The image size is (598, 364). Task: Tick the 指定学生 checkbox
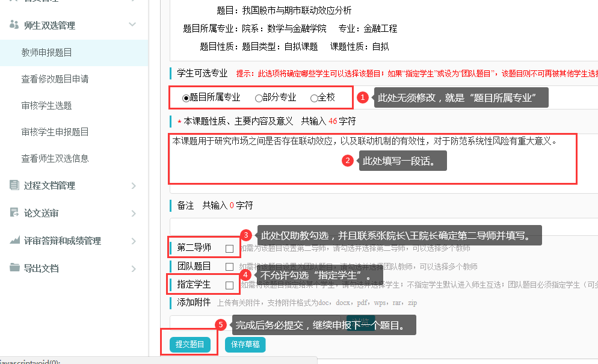pyautogui.click(x=229, y=285)
